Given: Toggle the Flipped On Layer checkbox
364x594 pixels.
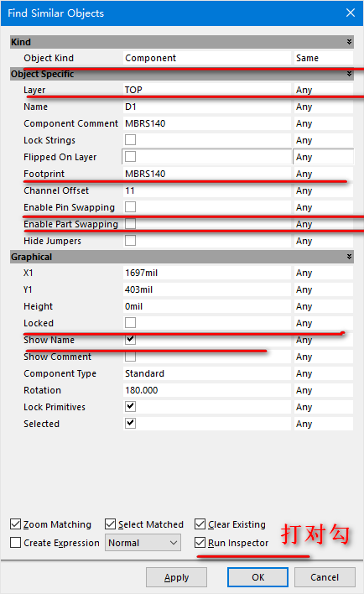Looking at the screenshot, I should pyautogui.click(x=130, y=156).
